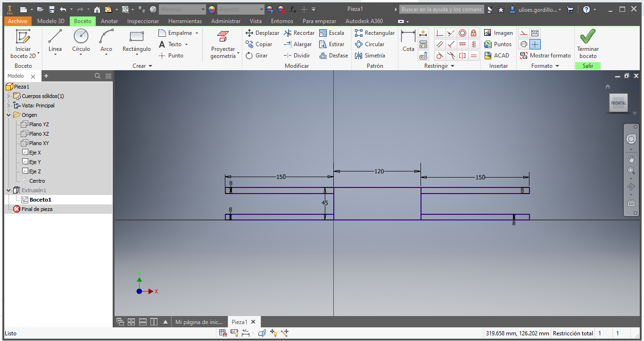Click the adjust appearance color icon

270,9
